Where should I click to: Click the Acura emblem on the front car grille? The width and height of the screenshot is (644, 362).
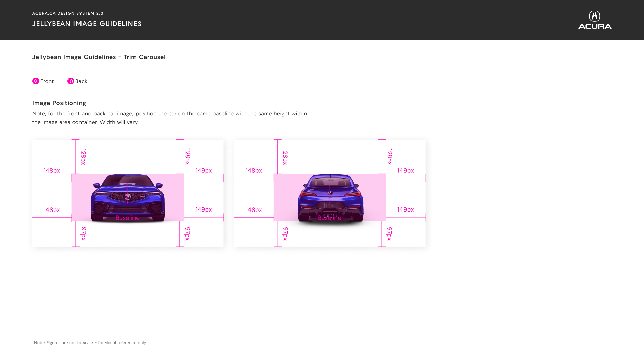[128, 197]
